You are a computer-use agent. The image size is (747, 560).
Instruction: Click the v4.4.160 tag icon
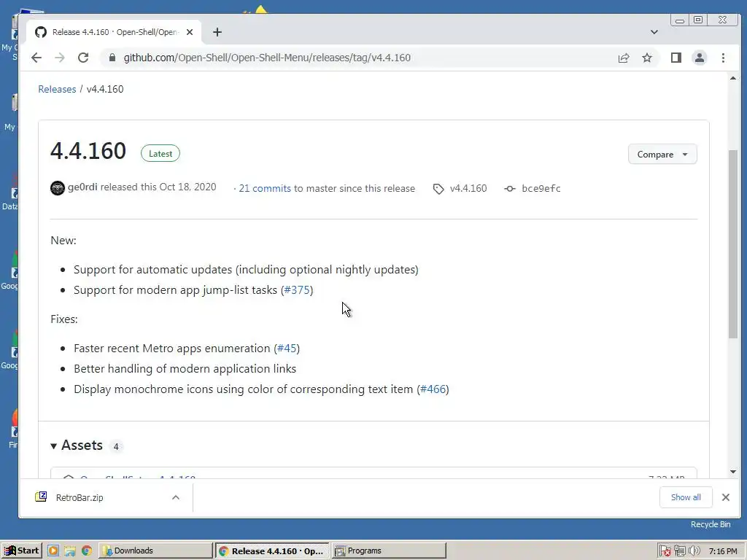[x=438, y=189]
